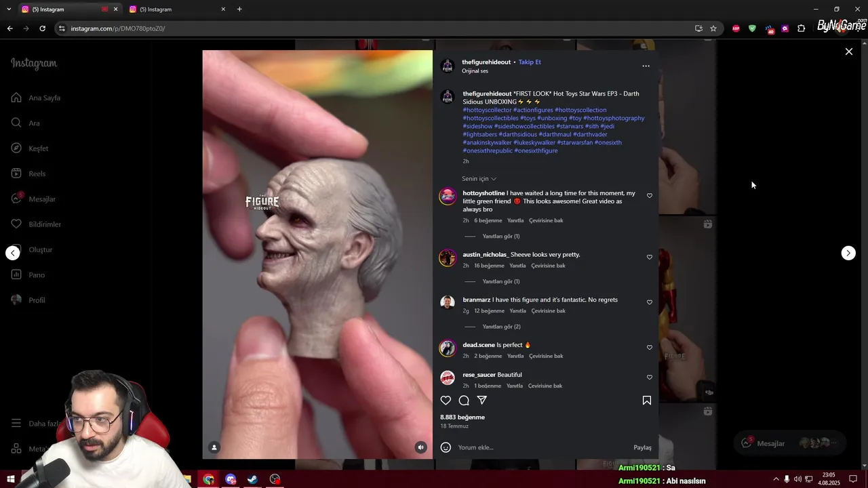Go to next post arrow
Viewport: 868px width, 488px height.
click(x=848, y=253)
